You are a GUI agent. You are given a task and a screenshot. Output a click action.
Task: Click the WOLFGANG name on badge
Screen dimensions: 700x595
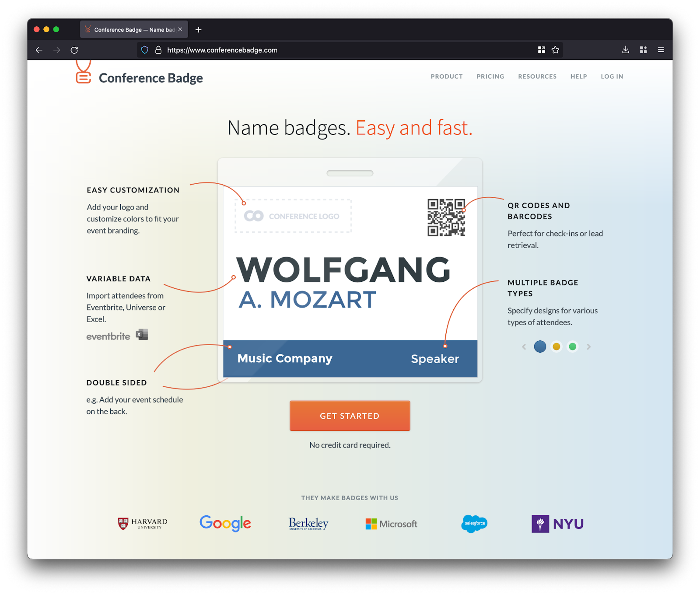tap(343, 270)
